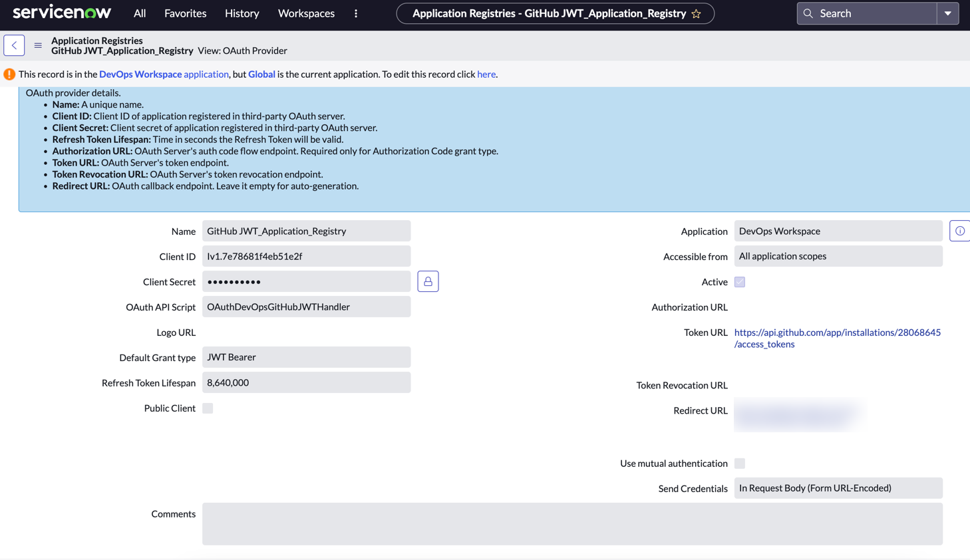This screenshot has height=560, width=970.
Task: Click the ServiceNow logo
Action: pos(62,13)
